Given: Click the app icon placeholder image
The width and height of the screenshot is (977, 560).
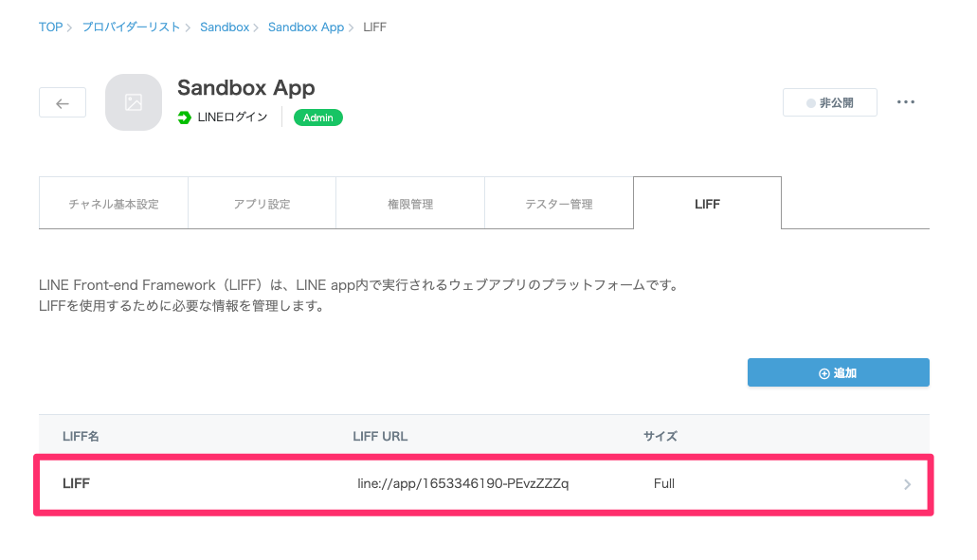Looking at the screenshot, I should click(133, 101).
